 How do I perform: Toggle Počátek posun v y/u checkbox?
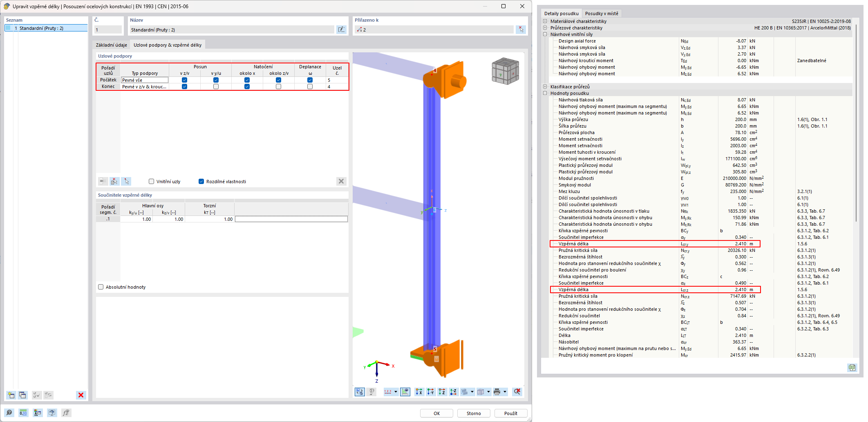pyautogui.click(x=216, y=80)
